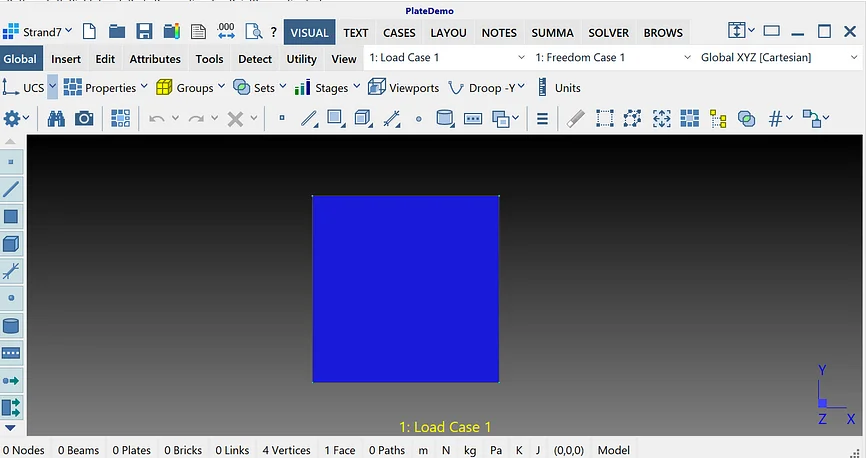Screen dimensions: 866x458
Task: Click the cylinder icon in top toolbar
Action: coord(445,118)
